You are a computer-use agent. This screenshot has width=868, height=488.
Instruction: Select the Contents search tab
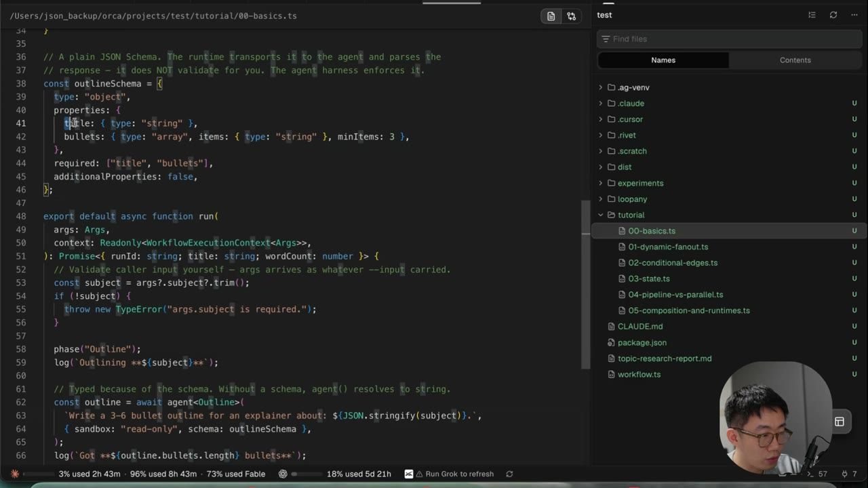(x=795, y=60)
